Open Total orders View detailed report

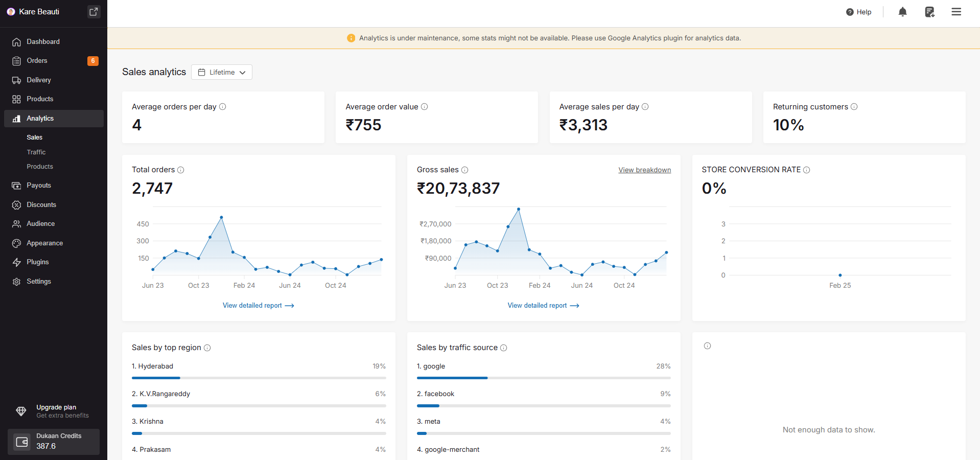(258, 306)
